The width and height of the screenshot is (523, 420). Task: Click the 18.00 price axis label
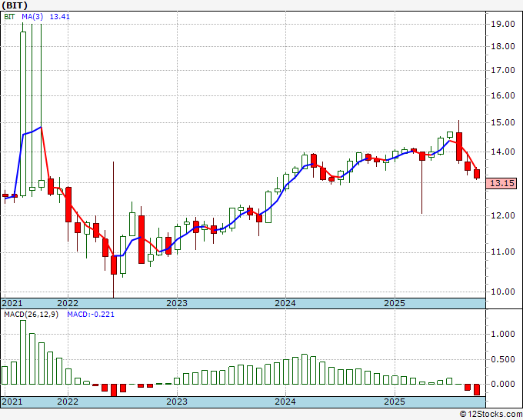[x=503, y=46]
